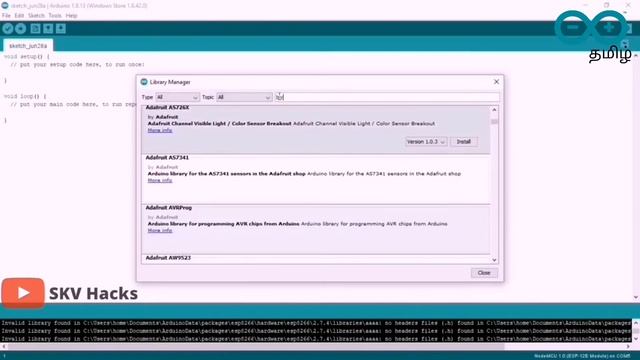Expand the Topic dropdown in Library Manager
640x360 pixels.
tap(244, 97)
